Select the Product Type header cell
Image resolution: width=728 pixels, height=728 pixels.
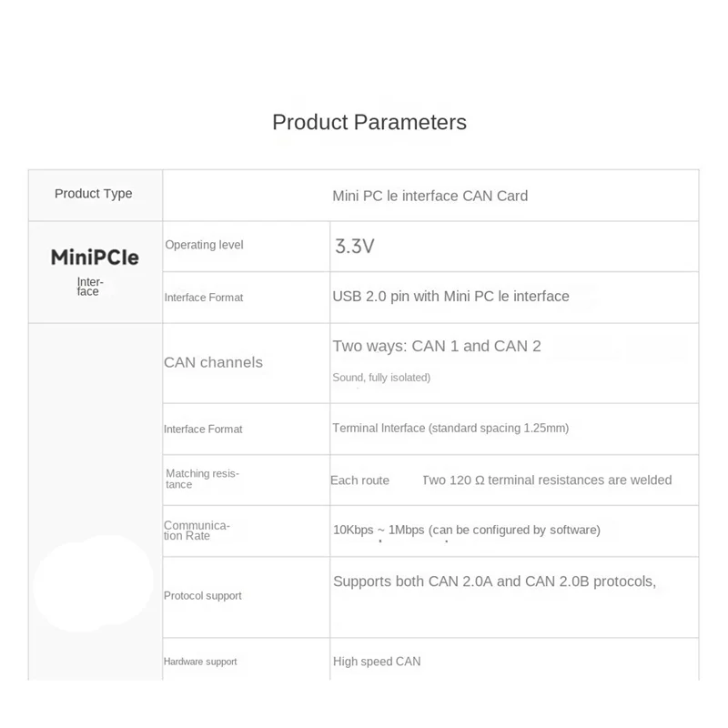pyautogui.click(x=93, y=194)
